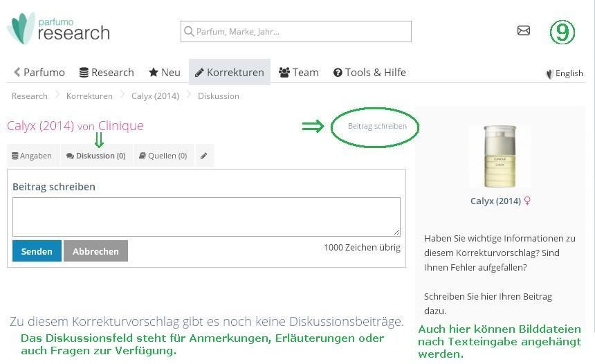
Task: Open the Neu menu item
Action: point(164,72)
